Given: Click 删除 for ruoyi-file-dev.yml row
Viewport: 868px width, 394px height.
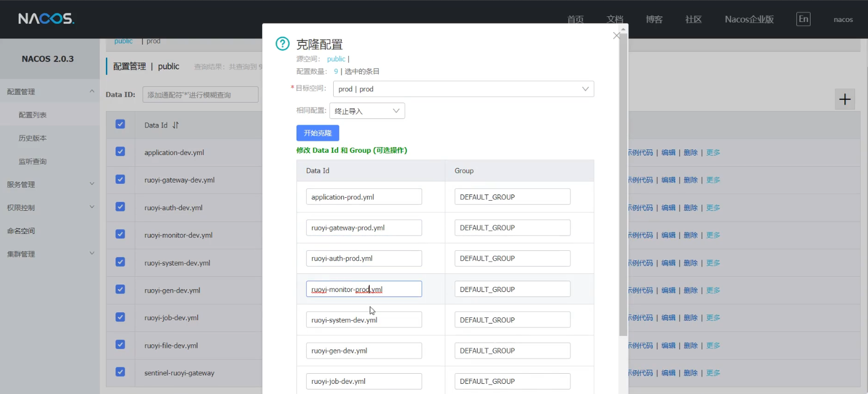Looking at the screenshot, I should [690, 345].
